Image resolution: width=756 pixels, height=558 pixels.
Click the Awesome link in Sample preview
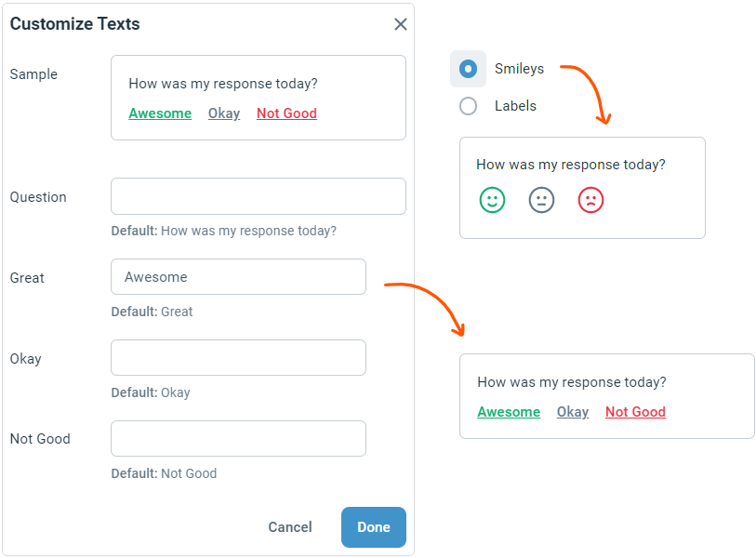(160, 113)
